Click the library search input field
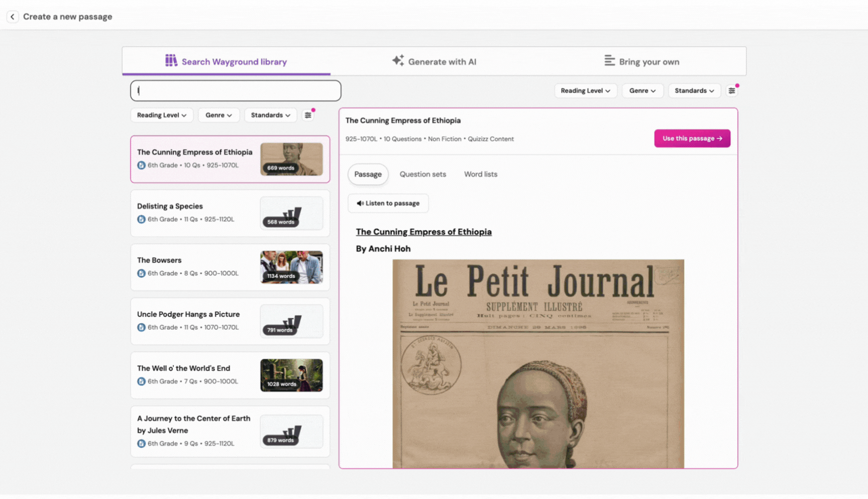The image size is (868, 499). pos(236,91)
